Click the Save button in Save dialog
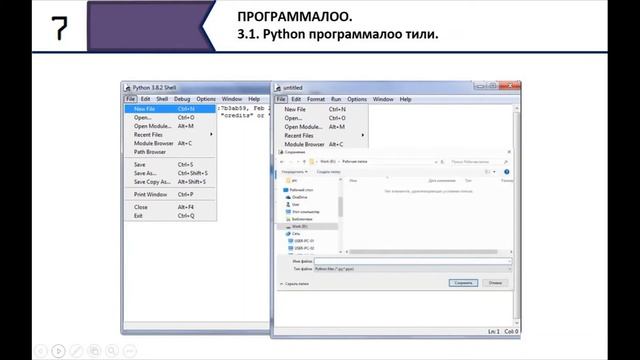This screenshot has width=640, height=360. (463, 283)
